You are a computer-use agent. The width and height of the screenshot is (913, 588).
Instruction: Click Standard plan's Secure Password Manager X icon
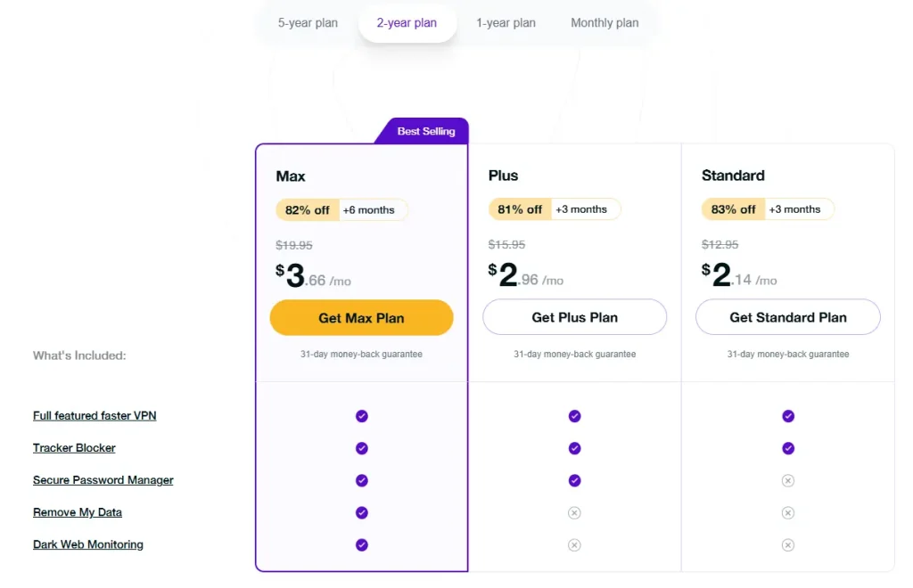pyautogui.click(x=787, y=480)
